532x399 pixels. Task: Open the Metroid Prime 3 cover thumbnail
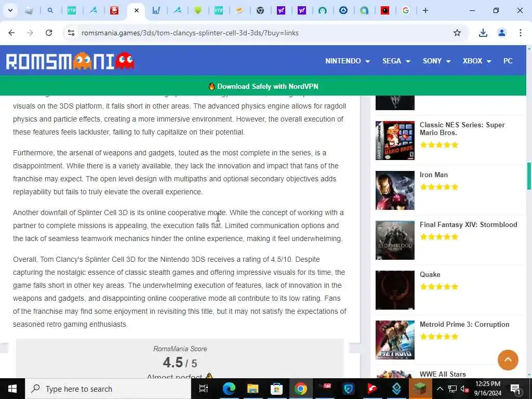coord(395,340)
